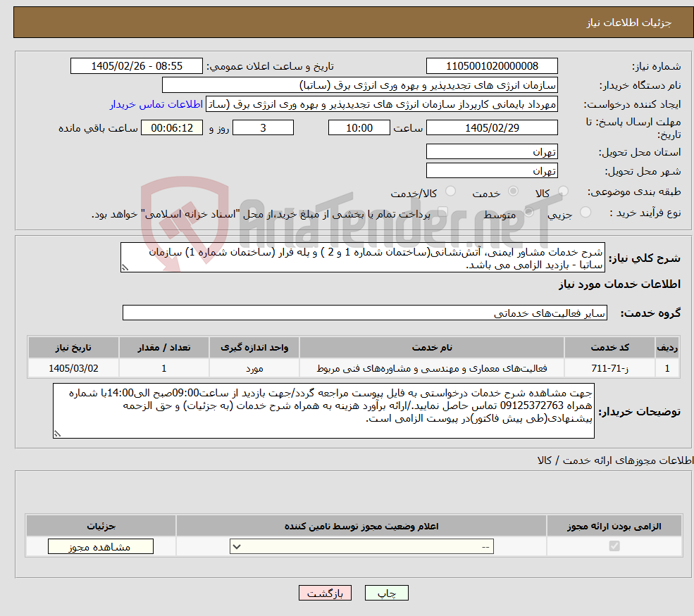Click the service code cell ز-71-711

pos(609,368)
